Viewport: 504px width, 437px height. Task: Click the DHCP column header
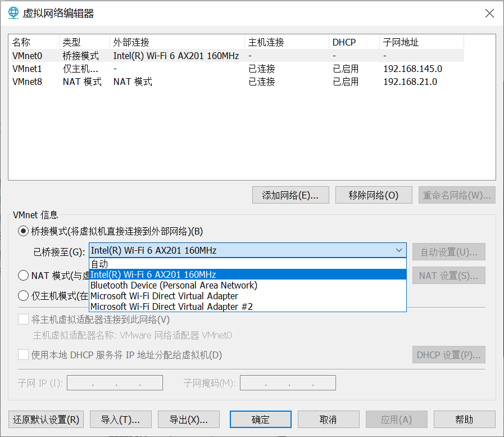click(354, 42)
